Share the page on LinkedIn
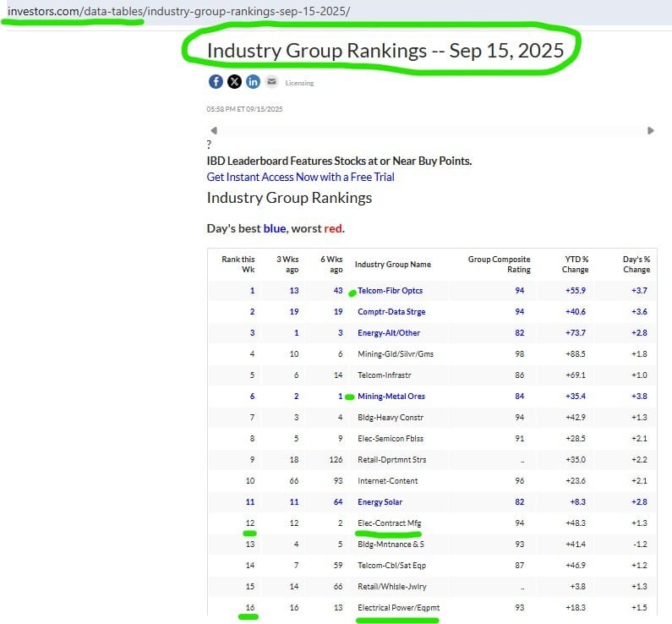 coord(253,81)
